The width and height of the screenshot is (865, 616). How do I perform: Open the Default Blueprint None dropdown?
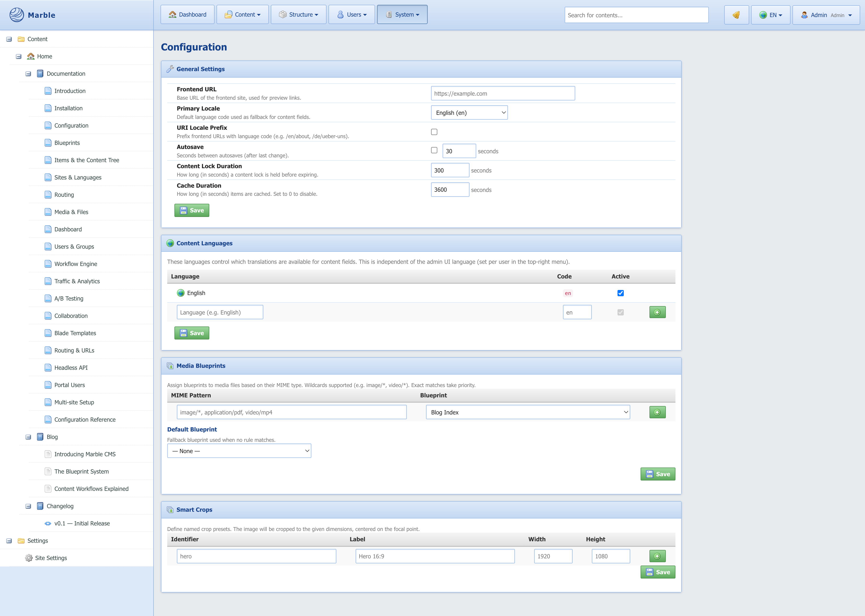coord(239,451)
